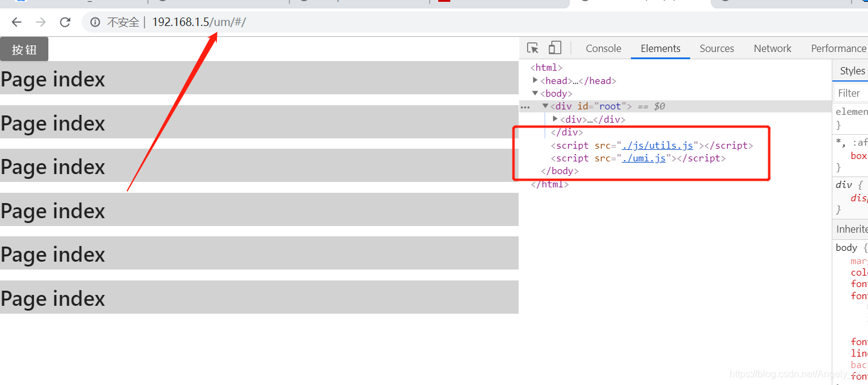
Task: Select the closing </html> tag row
Action: click(x=549, y=184)
